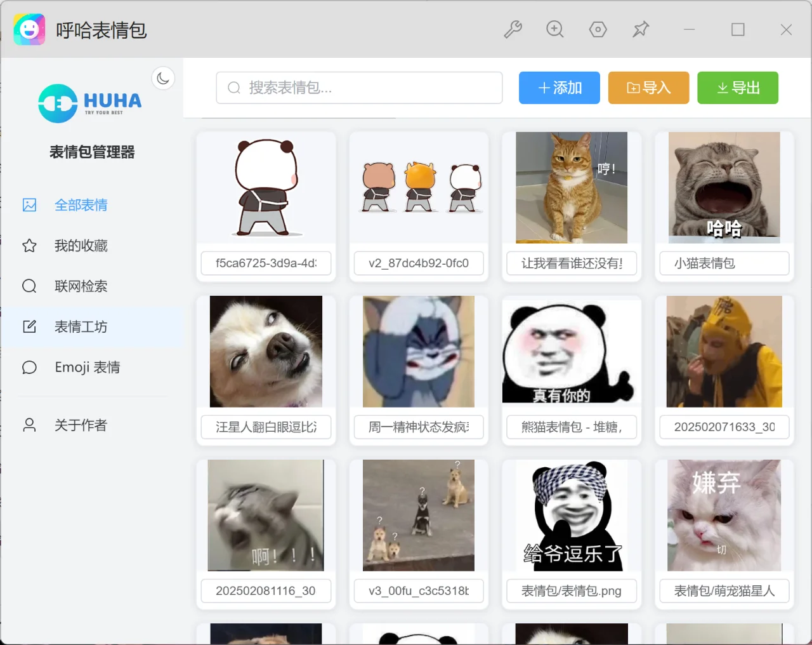The width and height of the screenshot is (812, 645).
Task: Open 我的收藏 from the sidebar
Action: (81, 246)
